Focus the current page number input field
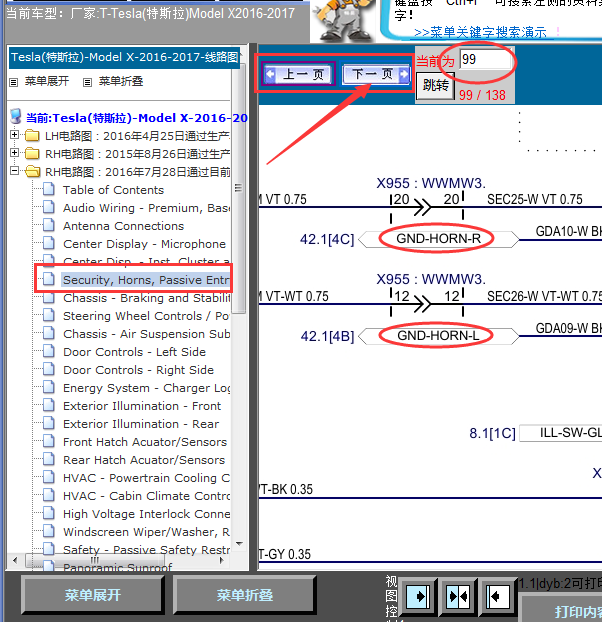The height and width of the screenshot is (622, 602). [485, 60]
